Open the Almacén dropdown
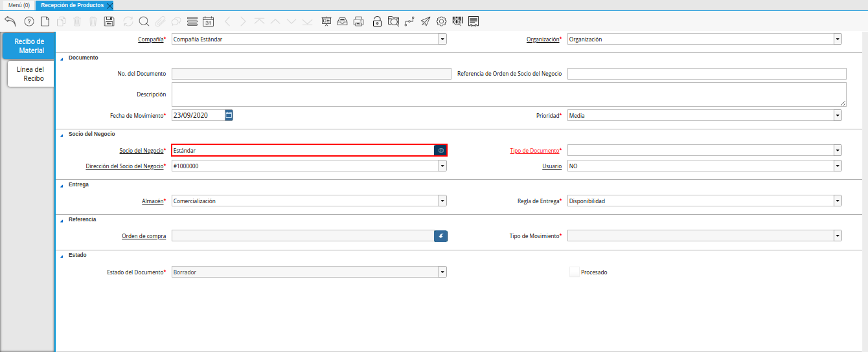The image size is (868, 352). 442,201
